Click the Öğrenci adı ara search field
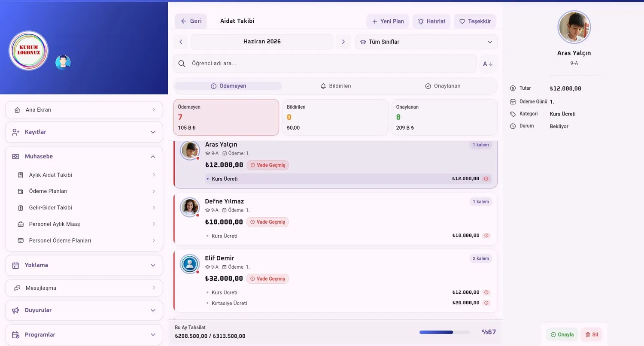Screen dimensions: 644x346 click(x=325, y=64)
